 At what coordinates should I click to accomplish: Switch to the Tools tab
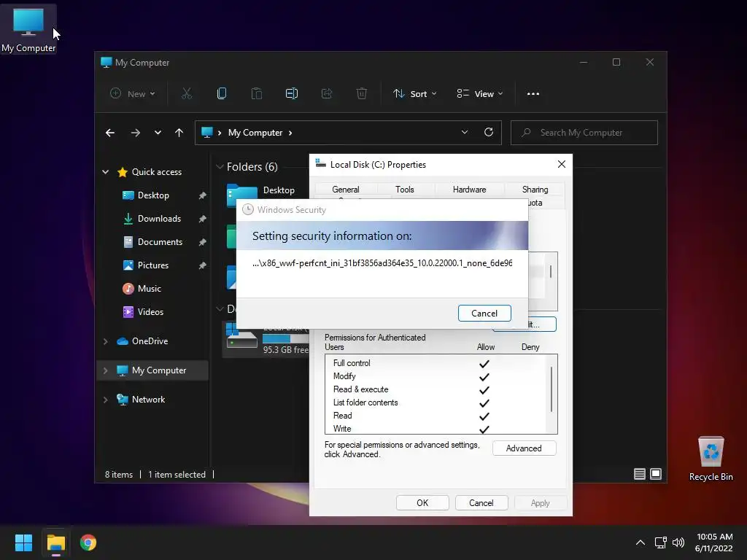404,190
